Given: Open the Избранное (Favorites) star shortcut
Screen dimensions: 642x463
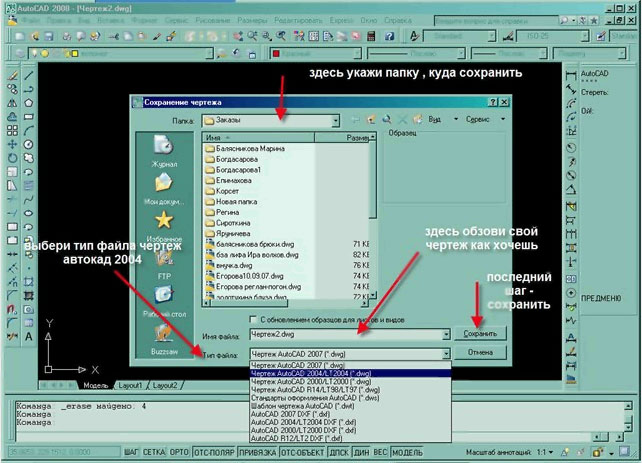Looking at the screenshot, I should click(165, 226).
